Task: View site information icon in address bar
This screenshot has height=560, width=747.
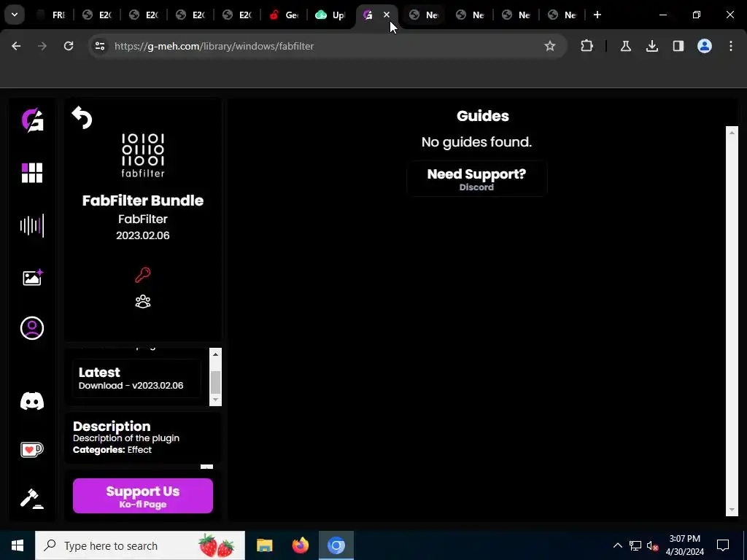Action: (99, 46)
